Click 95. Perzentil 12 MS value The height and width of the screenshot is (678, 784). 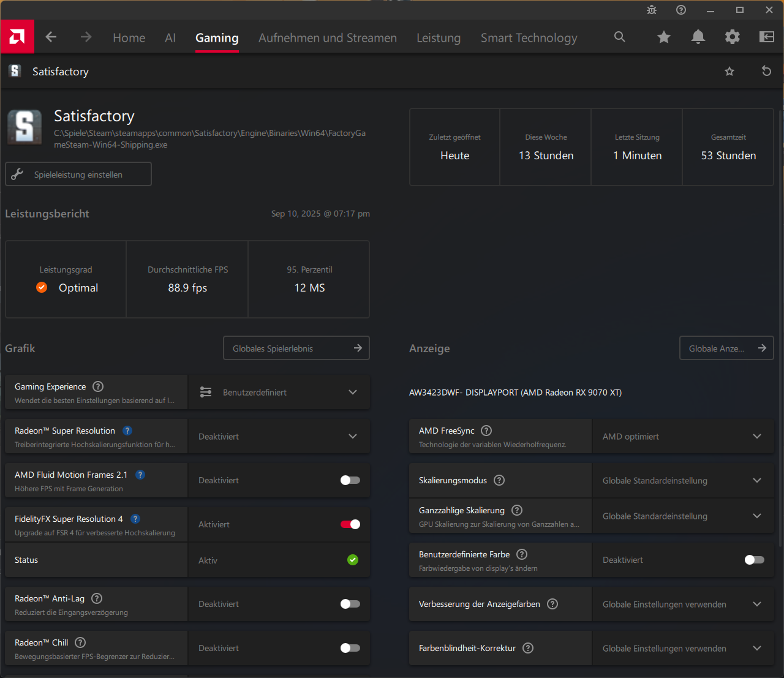point(309,288)
